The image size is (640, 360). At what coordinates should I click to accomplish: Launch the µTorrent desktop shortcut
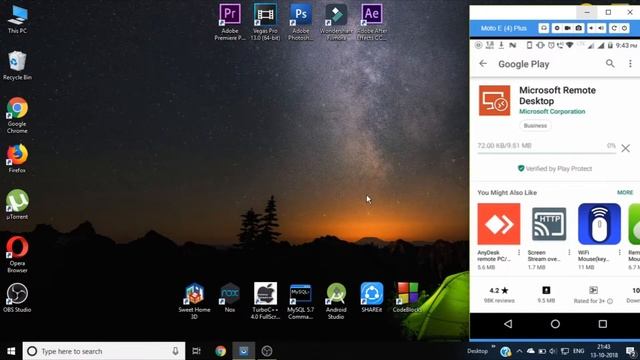[17, 205]
